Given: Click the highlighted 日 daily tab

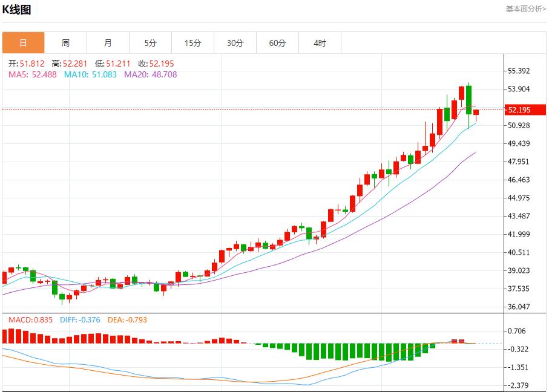Looking at the screenshot, I should (24, 42).
